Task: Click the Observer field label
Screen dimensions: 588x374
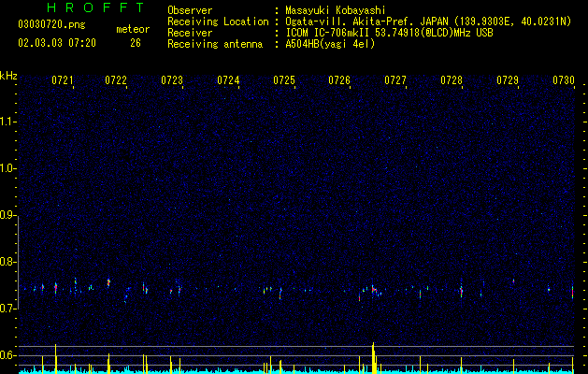Action: 190,10
